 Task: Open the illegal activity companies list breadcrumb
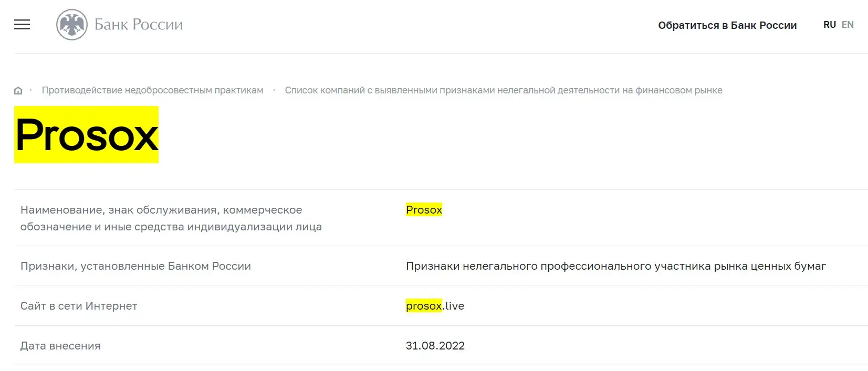point(504,90)
